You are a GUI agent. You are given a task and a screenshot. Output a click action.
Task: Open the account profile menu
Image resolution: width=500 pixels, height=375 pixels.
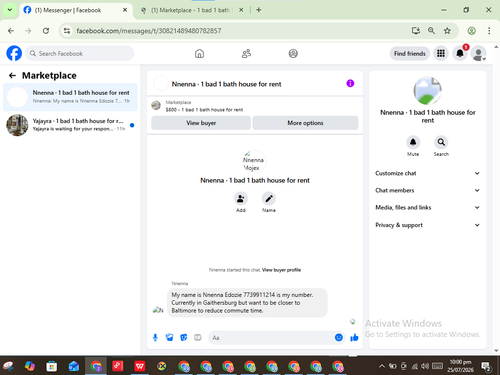click(x=478, y=54)
